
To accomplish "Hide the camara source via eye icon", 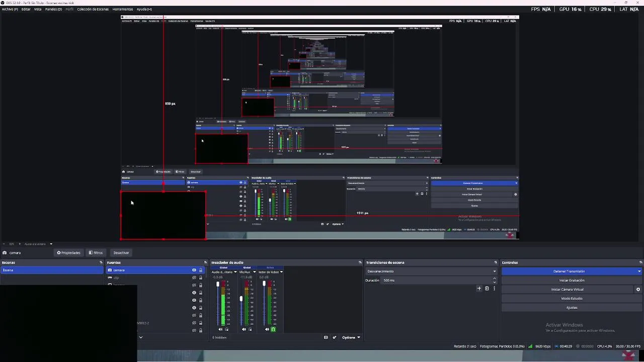I will point(194,270).
